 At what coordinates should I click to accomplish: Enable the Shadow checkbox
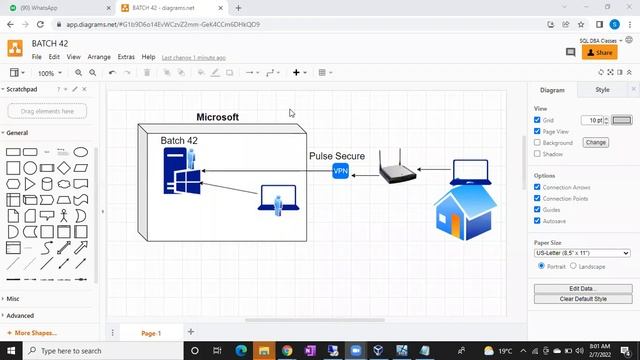point(537,153)
